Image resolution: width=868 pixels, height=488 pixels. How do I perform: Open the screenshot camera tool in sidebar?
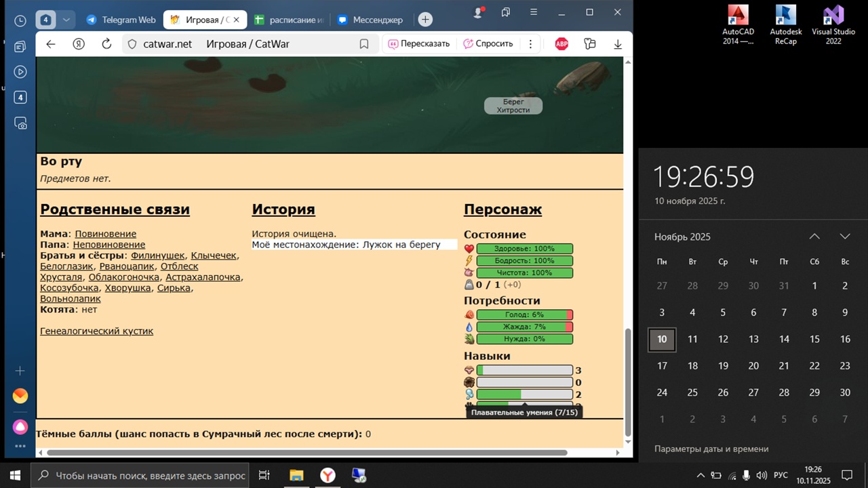click(x=20, y=123)
